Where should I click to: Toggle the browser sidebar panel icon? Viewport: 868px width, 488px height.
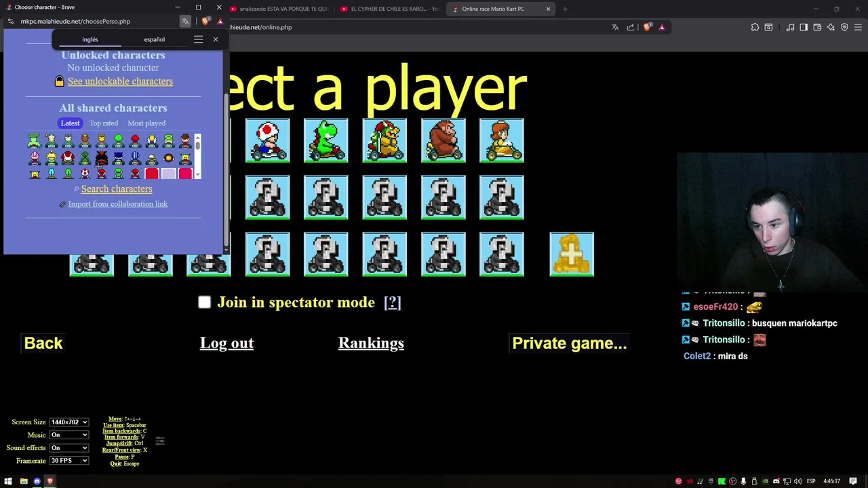(804, 27)
